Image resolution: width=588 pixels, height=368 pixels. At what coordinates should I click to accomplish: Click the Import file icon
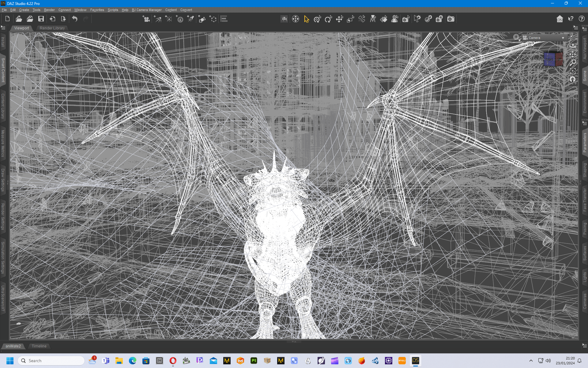click(x=52, y=19)
